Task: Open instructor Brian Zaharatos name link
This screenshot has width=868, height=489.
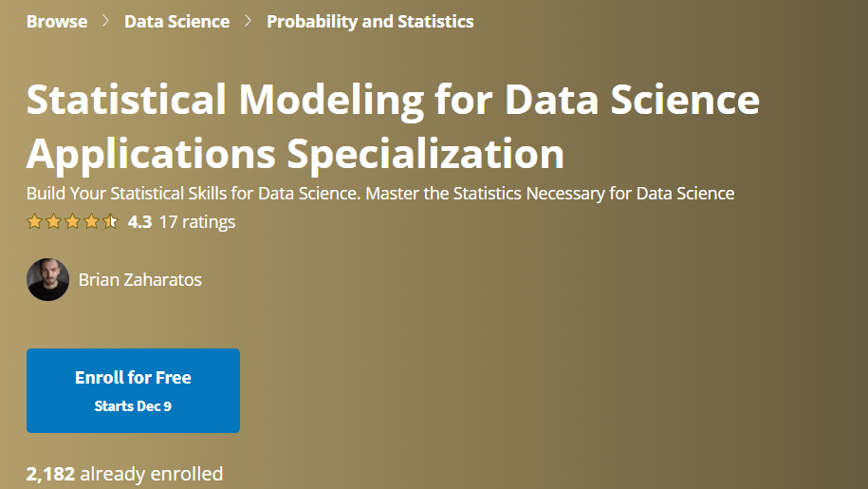Action: coord(140,280)
